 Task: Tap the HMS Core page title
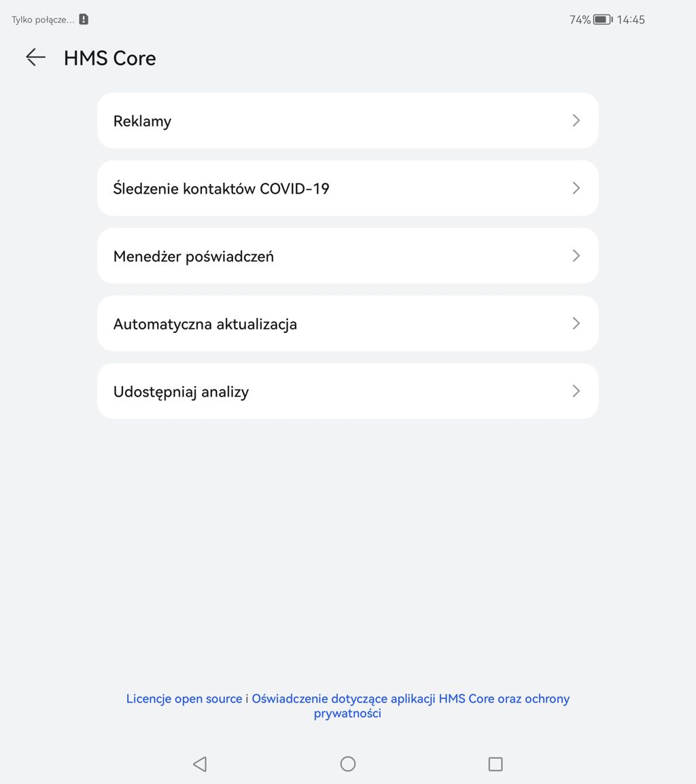tap(110, 58)
